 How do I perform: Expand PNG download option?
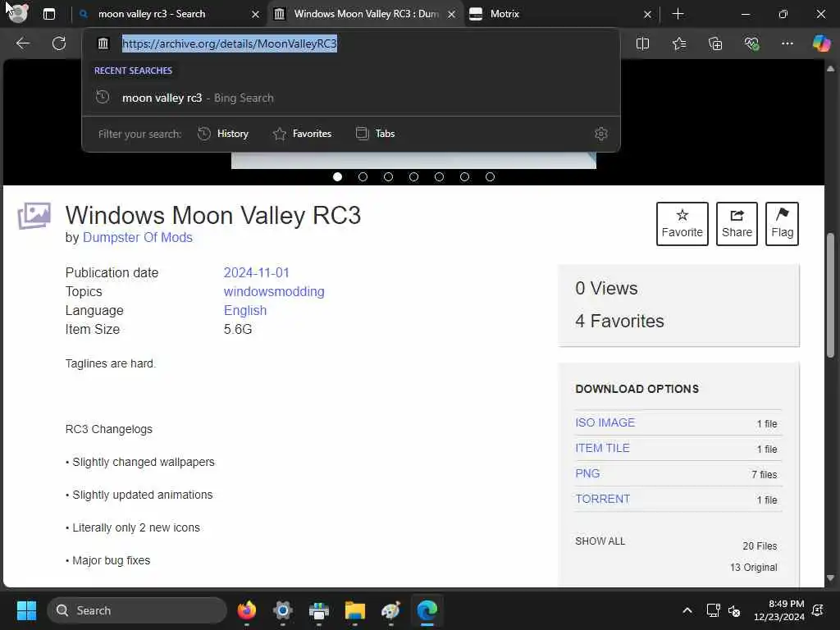(x=587, y=473)
